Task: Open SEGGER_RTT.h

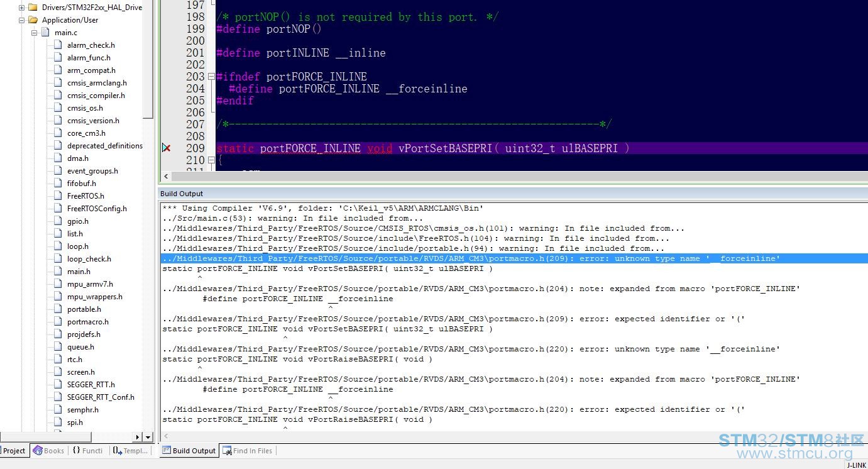Action: tap(91, 385)
